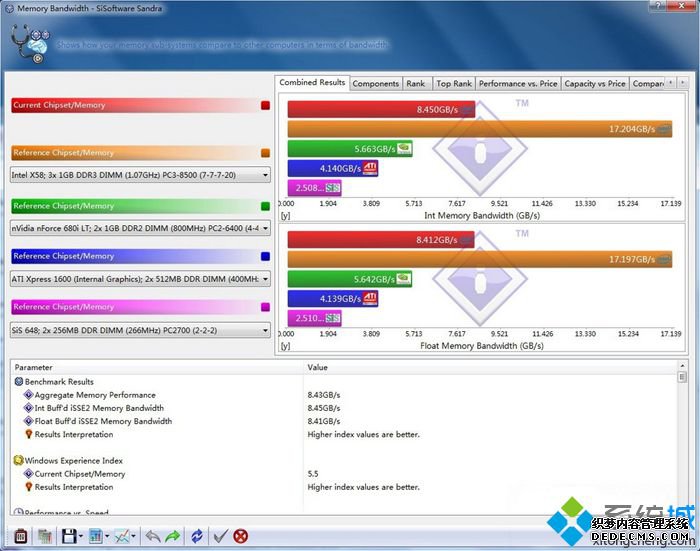Screen dimensions: 700x551
Task: Click the grey back arrow icon
Action: [x=153, y=536]
